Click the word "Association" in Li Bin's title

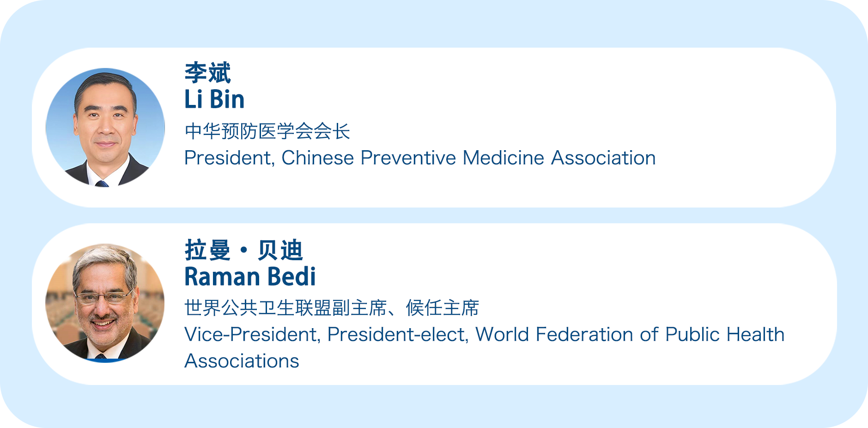point(603,158)
